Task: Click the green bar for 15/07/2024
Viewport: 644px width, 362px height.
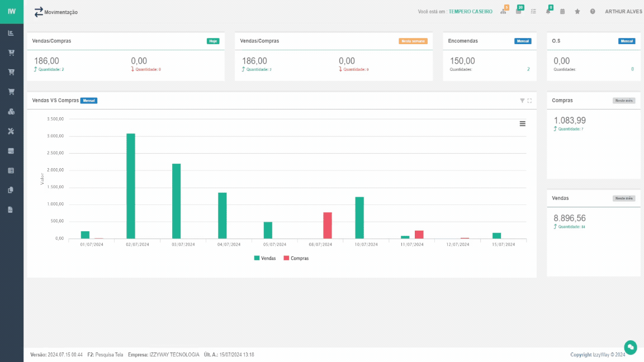Action: pyautogui.click(x=496, y=236)
